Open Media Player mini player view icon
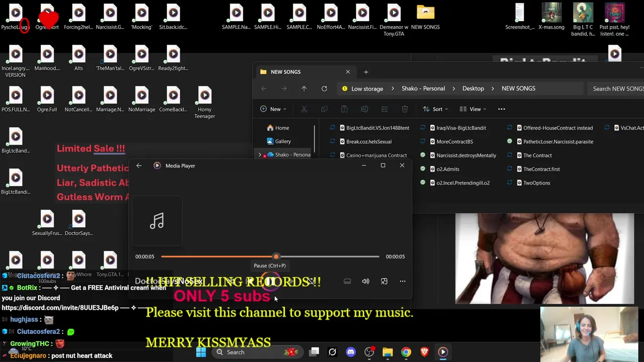This screenshot has height=362, width=644. click(x=384, y=282)
